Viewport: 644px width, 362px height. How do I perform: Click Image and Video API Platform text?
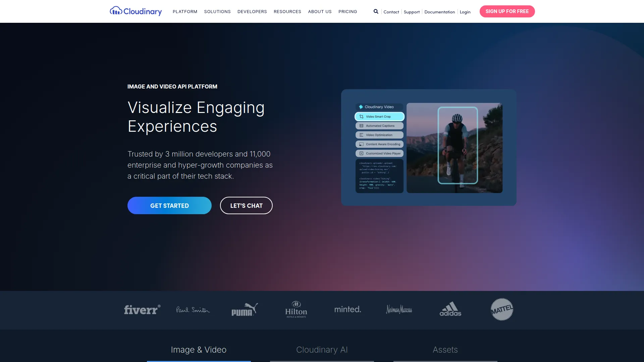(172, 86)
